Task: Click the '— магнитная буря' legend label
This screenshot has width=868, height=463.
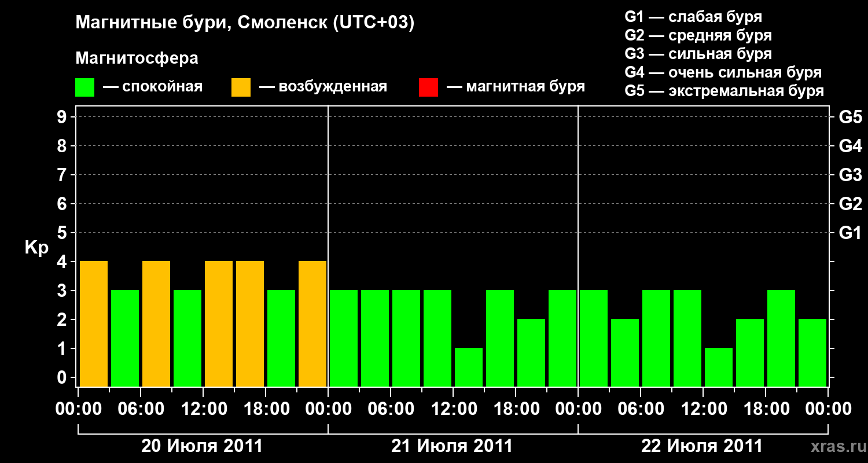Action: click(x=516, y=87)
